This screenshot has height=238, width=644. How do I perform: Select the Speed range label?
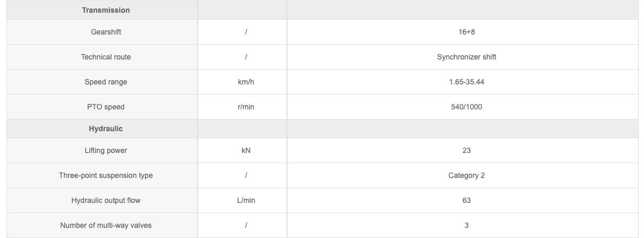106,82
